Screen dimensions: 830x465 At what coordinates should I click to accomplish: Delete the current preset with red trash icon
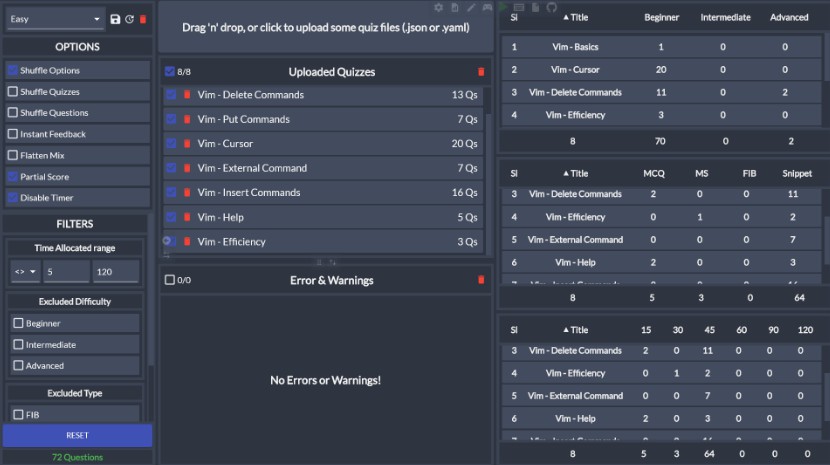click(143, 19)
